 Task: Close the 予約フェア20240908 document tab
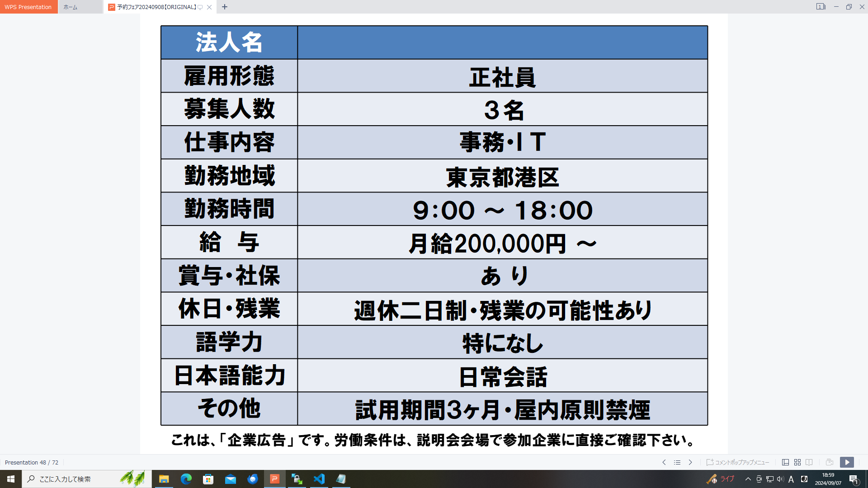tap(209, 7)
